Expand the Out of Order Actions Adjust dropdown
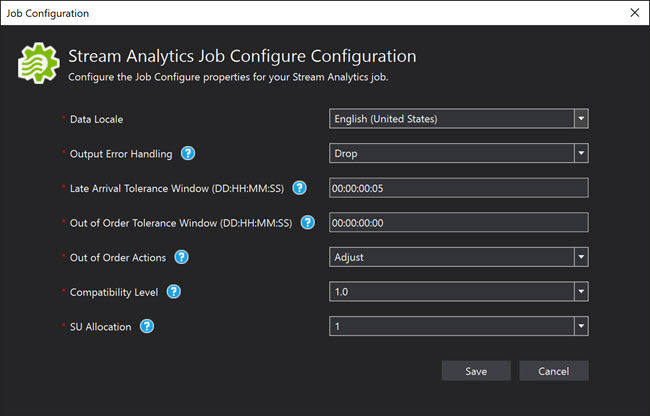 coord(458,257)
